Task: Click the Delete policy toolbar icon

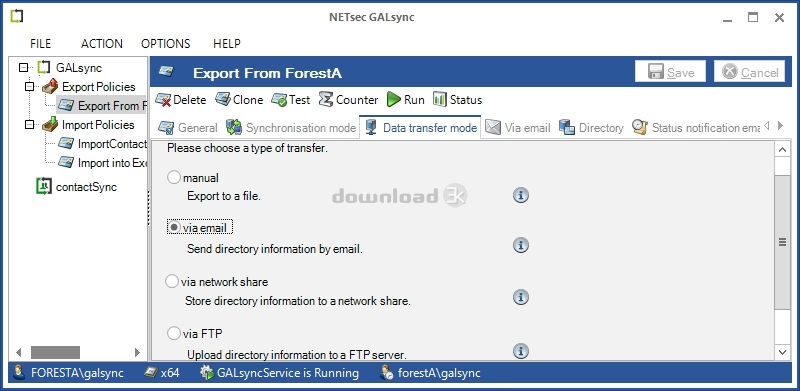Action: [x=163, y=100]
